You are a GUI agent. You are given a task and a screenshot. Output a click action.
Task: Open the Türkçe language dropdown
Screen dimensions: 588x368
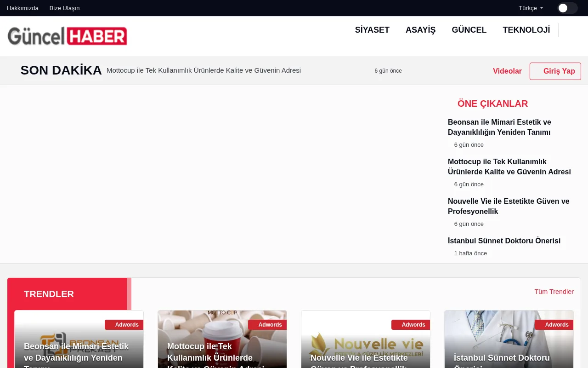(x=530, y=8)
